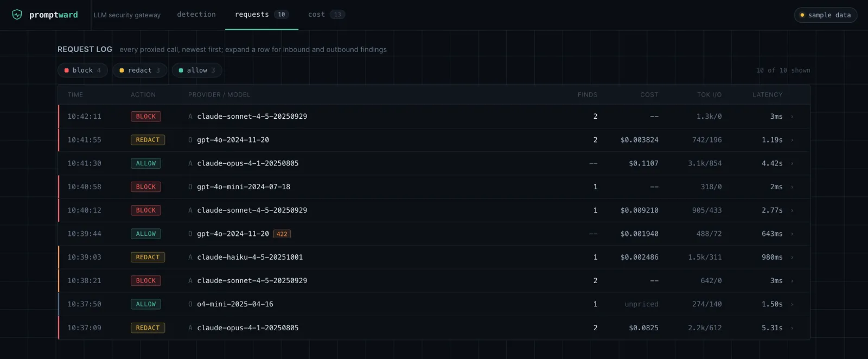Click the ALLOW badge at 10:41:30
The image size is (868, 359).
click(x=145, y=163)
